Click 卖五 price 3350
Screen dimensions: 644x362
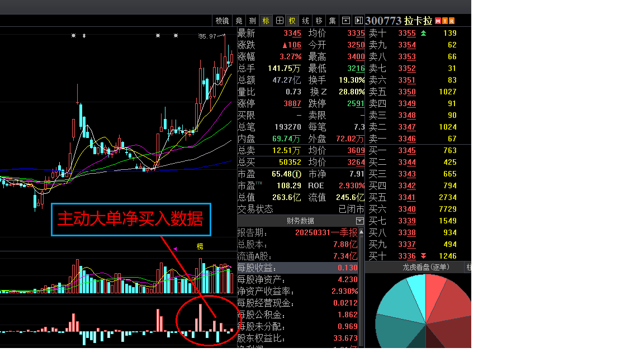[x=406, y=92]
